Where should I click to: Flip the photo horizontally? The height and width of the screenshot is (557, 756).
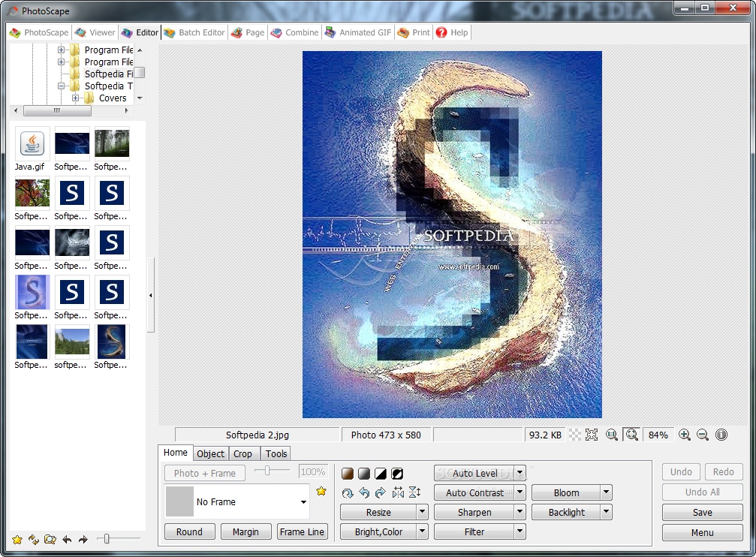tap(398, 493)
